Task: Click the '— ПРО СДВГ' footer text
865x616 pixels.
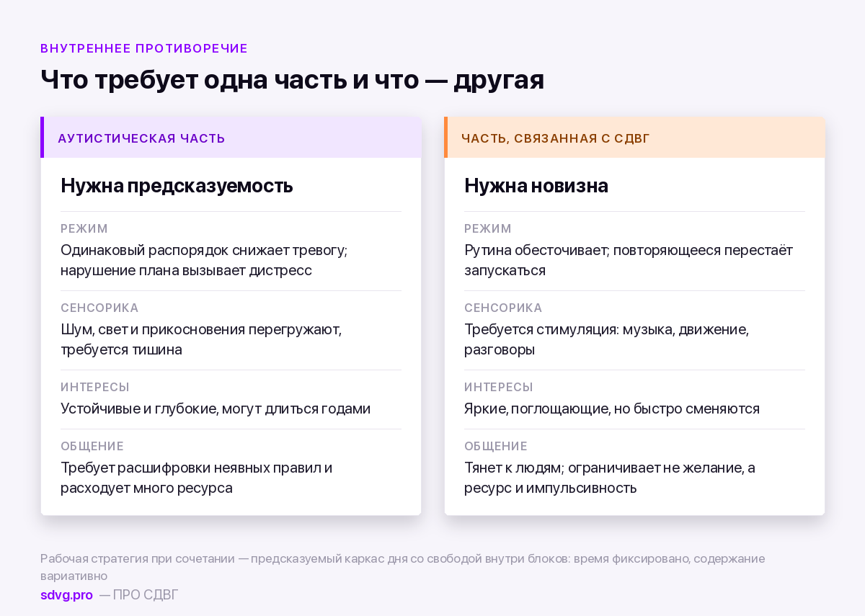Action: point(138,595)
